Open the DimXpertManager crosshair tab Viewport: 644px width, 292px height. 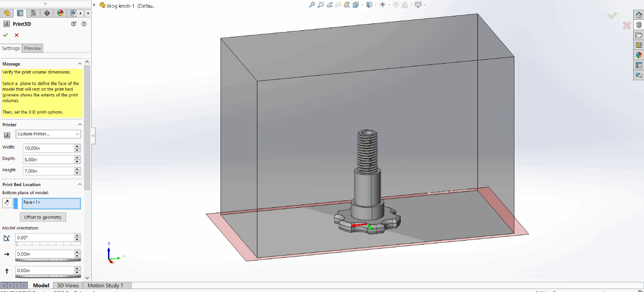click(x=47, y=13)
